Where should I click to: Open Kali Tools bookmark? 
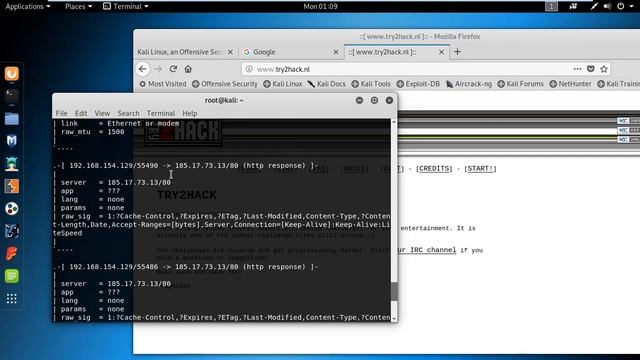click(371, 84)
